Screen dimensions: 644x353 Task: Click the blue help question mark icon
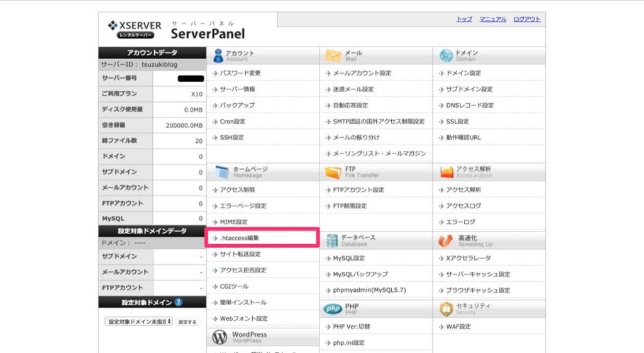coord(178,302)
